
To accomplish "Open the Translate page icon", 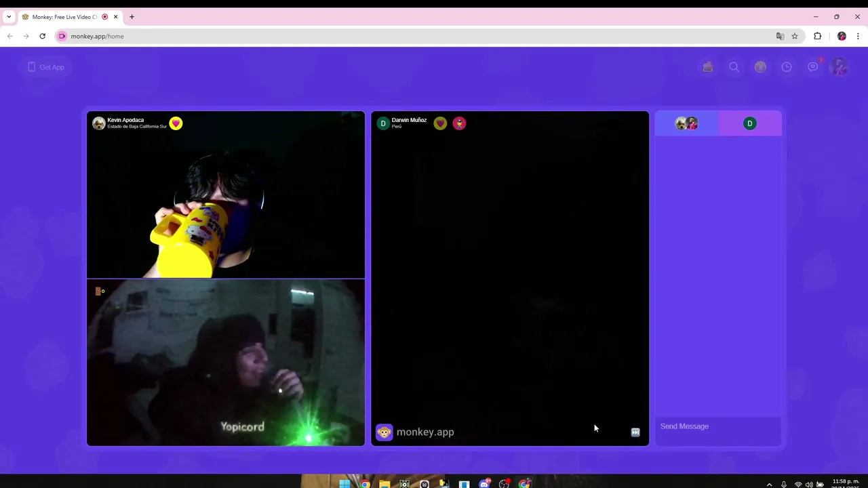I will pos(780,36).
